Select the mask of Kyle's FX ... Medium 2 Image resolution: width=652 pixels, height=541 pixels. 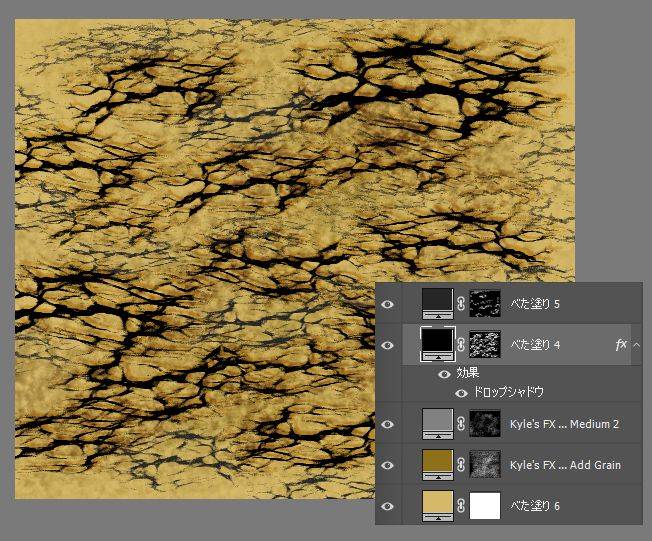pos(485,424)
